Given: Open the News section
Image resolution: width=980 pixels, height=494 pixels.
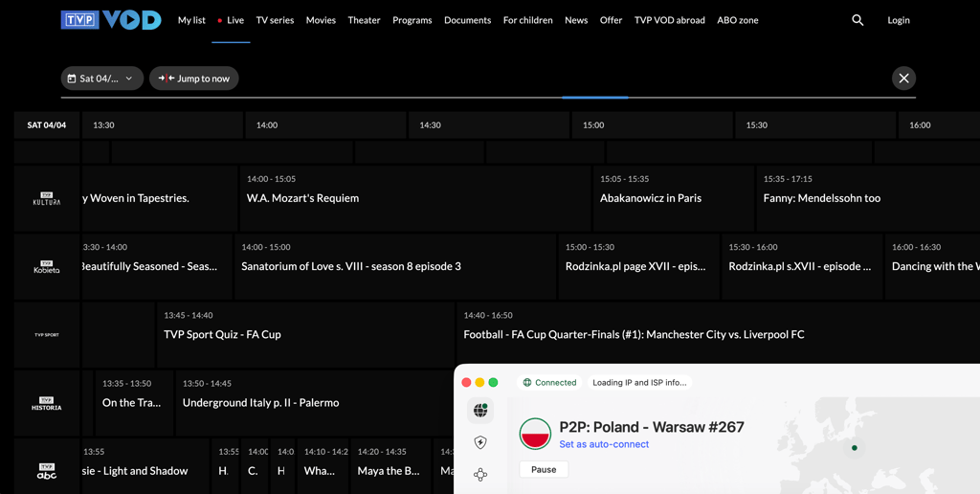Looking at the screenshot, I should coord(576,20).
